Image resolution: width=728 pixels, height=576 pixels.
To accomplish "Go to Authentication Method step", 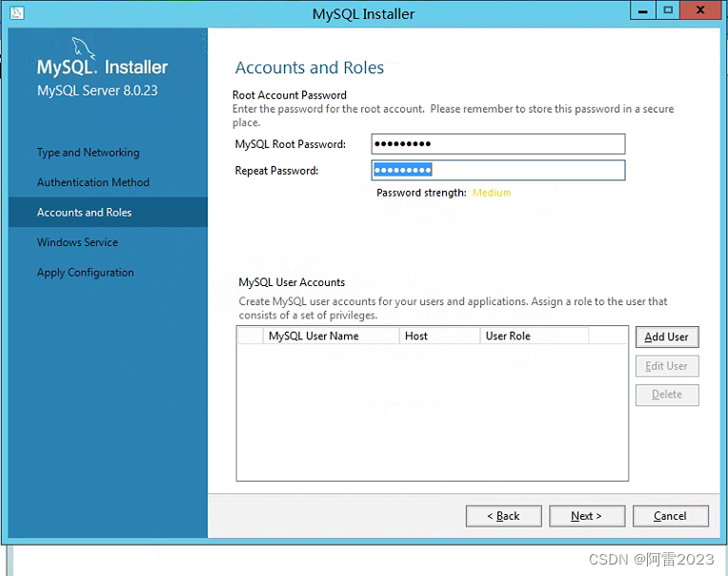I will tap(92, 182).
